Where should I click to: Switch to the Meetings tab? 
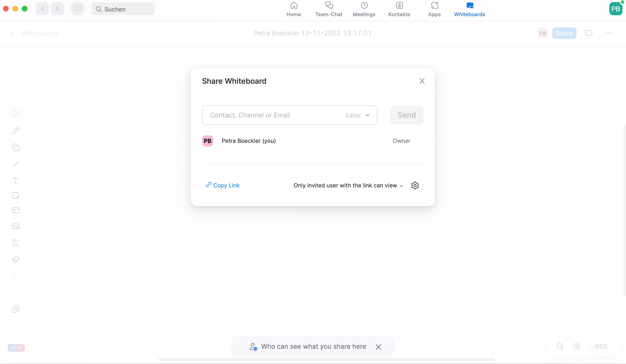(x=364, y=9)
